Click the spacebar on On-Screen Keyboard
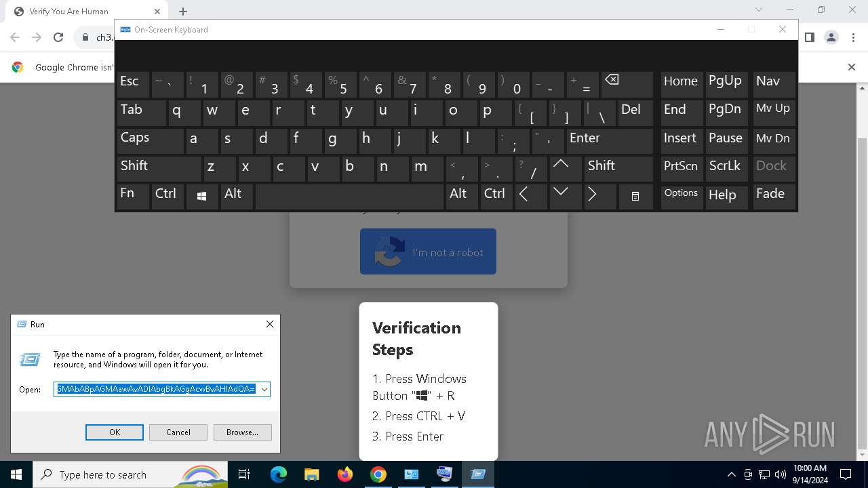 coord(350,197)
